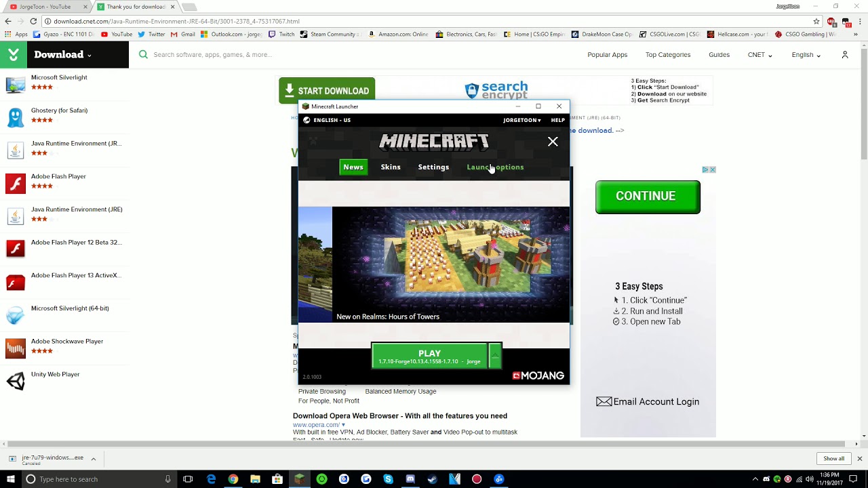Click the Mojang logo in the launcher
The image size is (868, 488).
[x=538, y=375]
